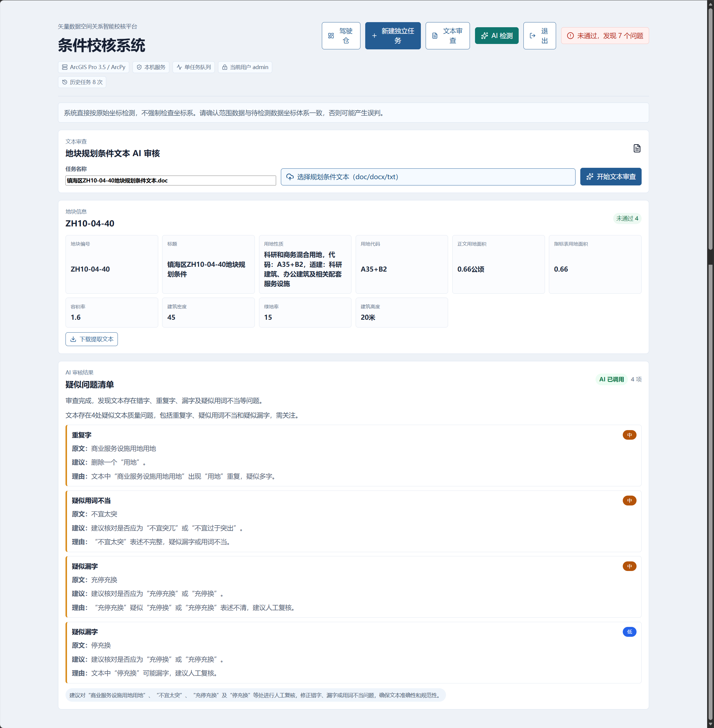The width and height of the screenshot is (714, 728).
Task: Click 新建独立任务 button
Action: coord(393,36)
